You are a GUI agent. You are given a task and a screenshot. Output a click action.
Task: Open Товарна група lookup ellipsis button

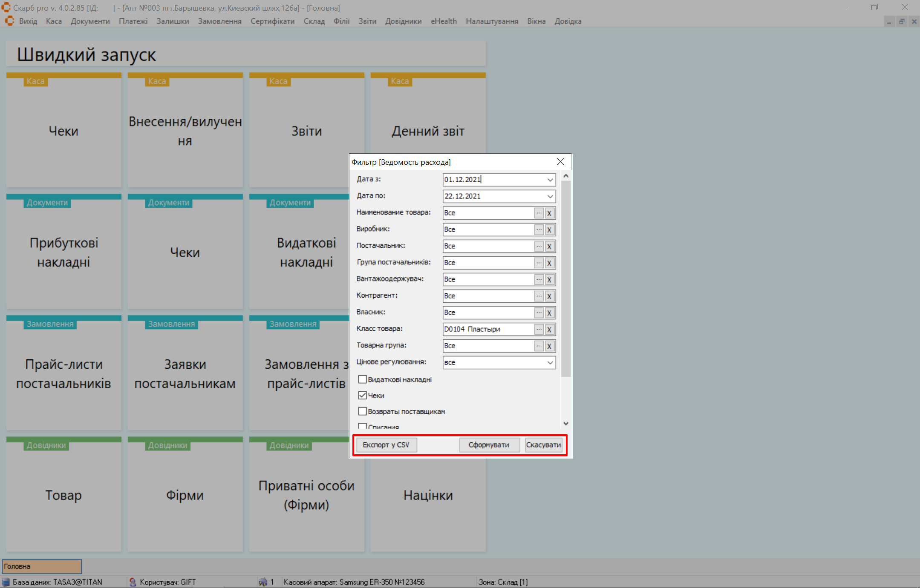tap(539, 346)
